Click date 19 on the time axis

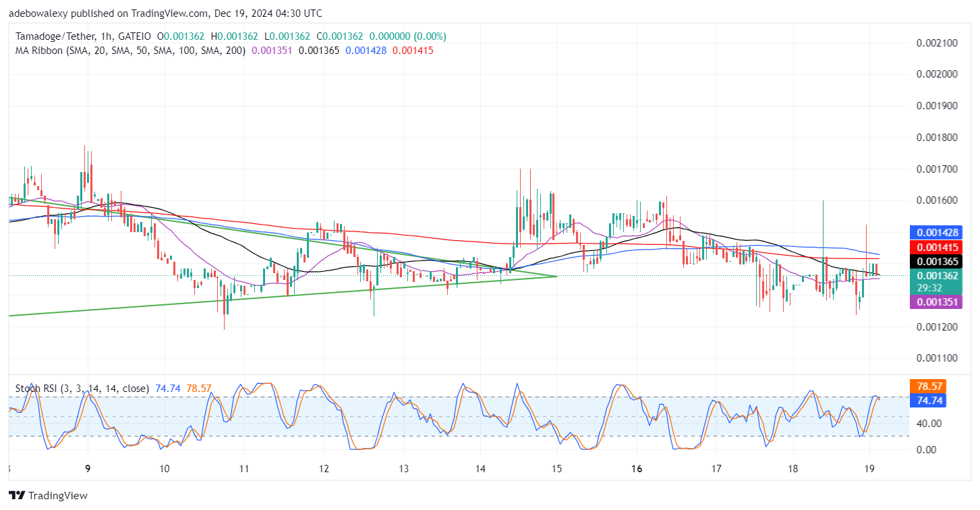click(869, 468)
